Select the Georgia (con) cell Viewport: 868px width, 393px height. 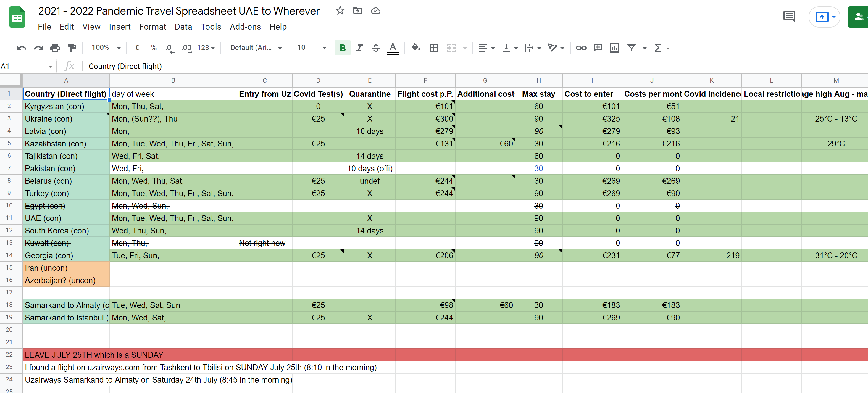(66, 255)
